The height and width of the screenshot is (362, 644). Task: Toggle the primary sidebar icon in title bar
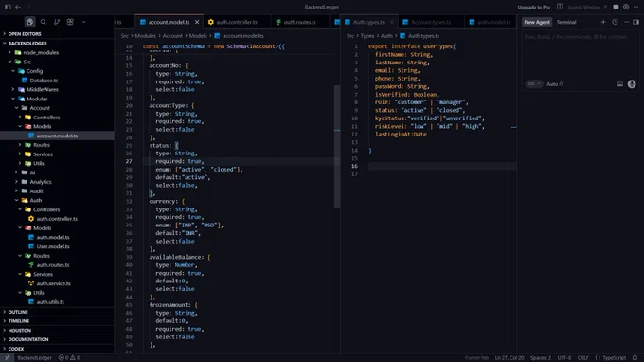[x=8, y=7]
